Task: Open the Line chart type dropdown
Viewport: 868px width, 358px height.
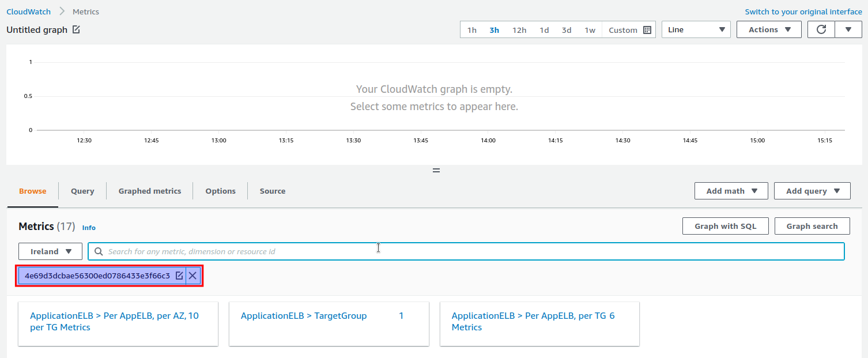Action: click(696, 29)
